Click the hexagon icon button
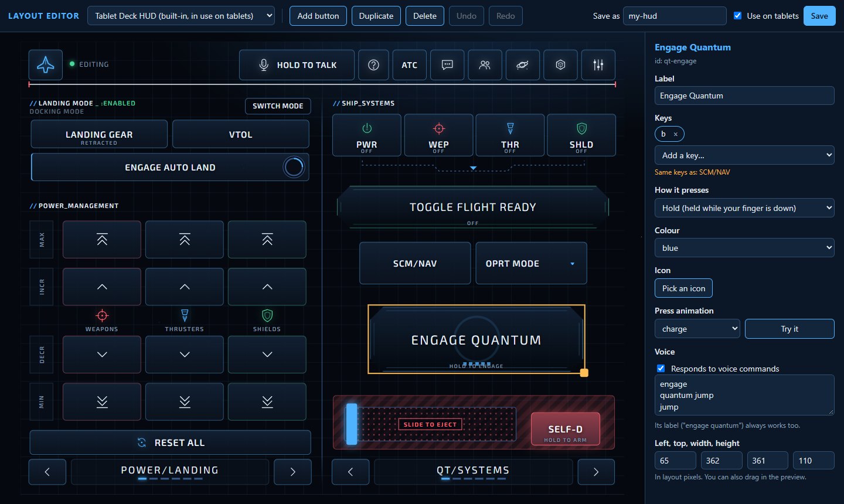The height and width of the screenshot is (504, 844). (x=560, y=65)
